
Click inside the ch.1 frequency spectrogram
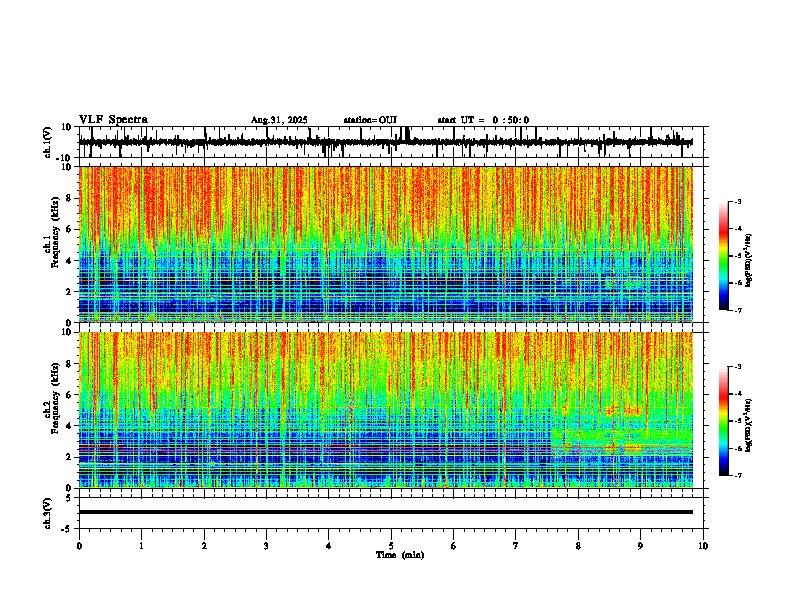tap(386, 244)
